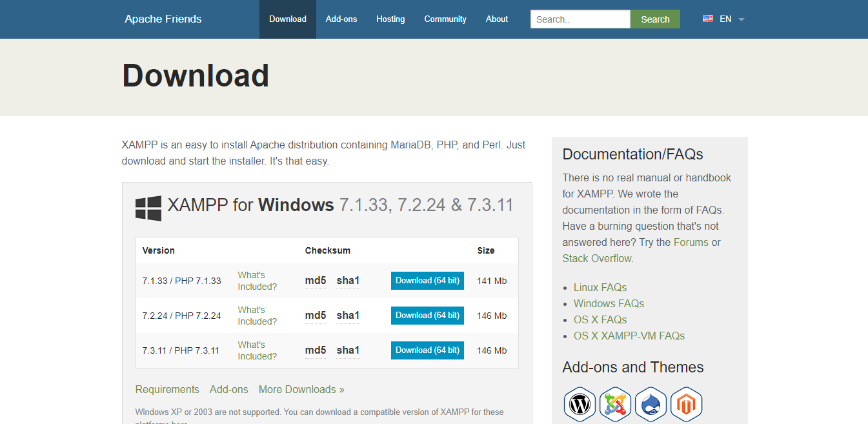Download 64 bit version 7.1.33

coord(427,281)
